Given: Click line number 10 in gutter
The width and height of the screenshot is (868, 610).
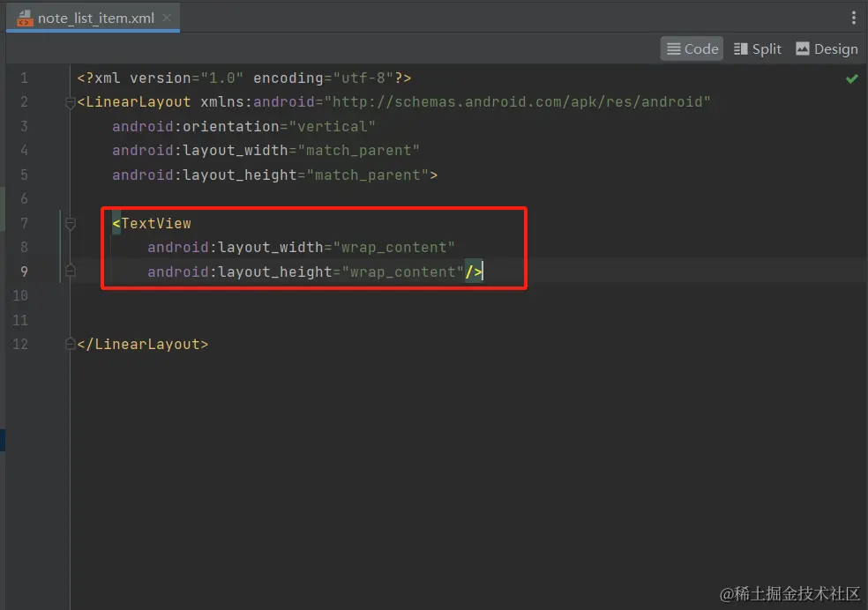Looking at the screenshot, I should 20,295.
